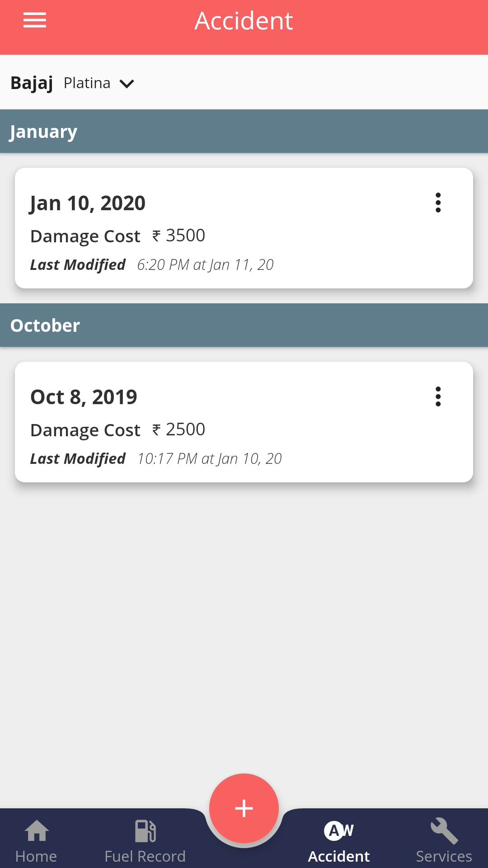The width and height of the screenshot is (488, 868).
Task: Tap the add accident plus button
Action: [244, 808]
